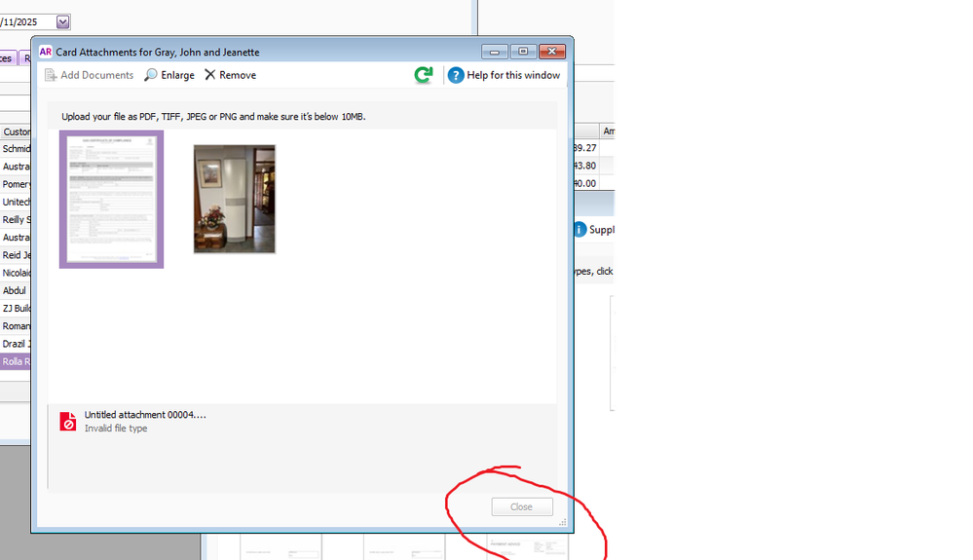Click the Add Documents icon
The image size is (973, 560).
pos(52,75)
